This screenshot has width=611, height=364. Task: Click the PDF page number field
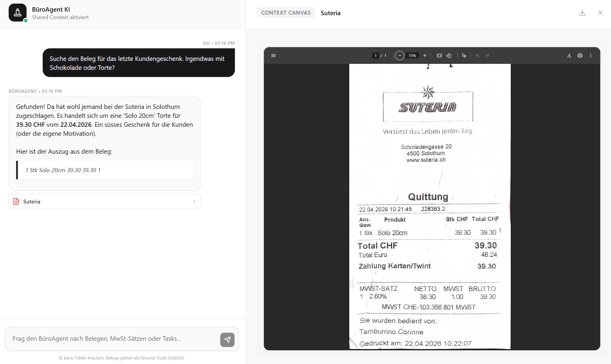[375, 55]
